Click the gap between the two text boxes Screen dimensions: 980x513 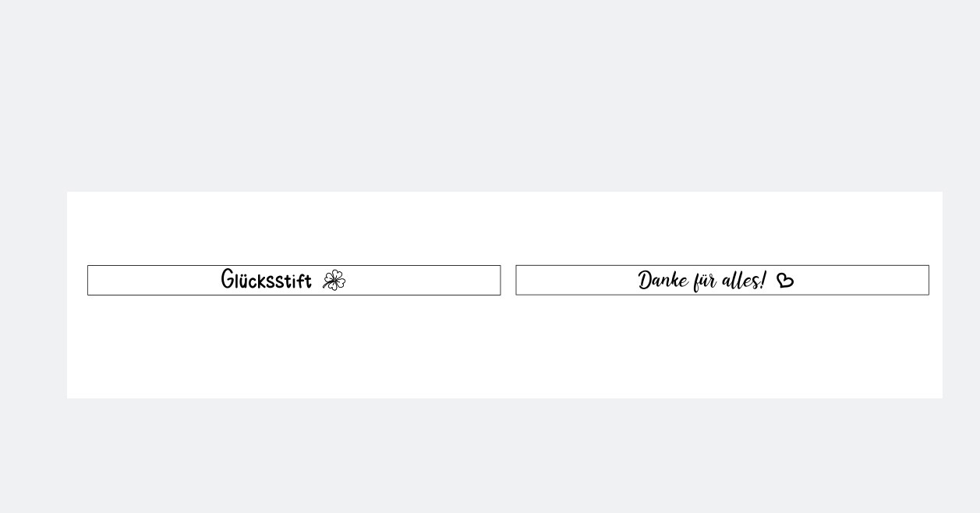pos(508,281)
